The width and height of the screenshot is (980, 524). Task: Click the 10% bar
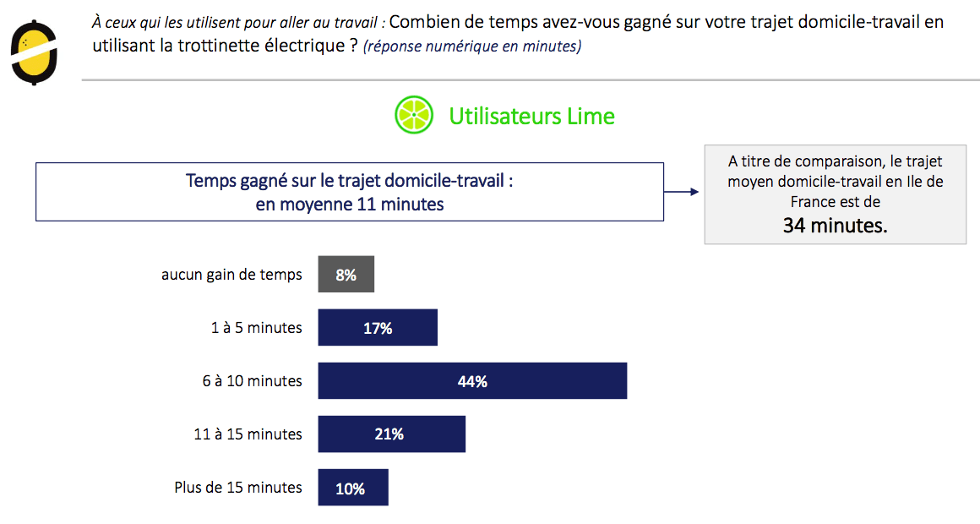[x=353, y=487]
